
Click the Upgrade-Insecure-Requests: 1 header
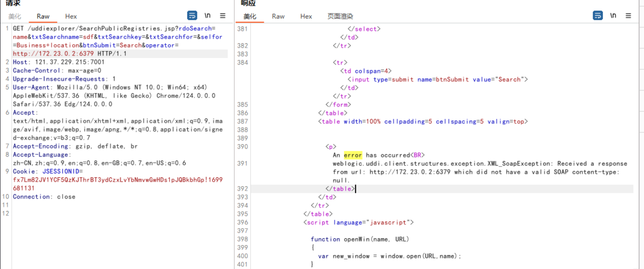point(64,79)
